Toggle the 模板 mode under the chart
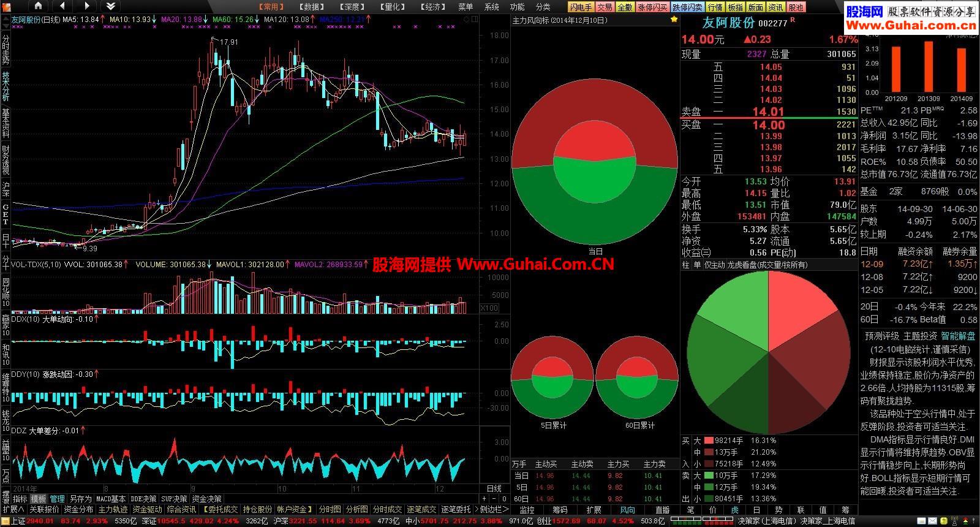 coord(39,499)
